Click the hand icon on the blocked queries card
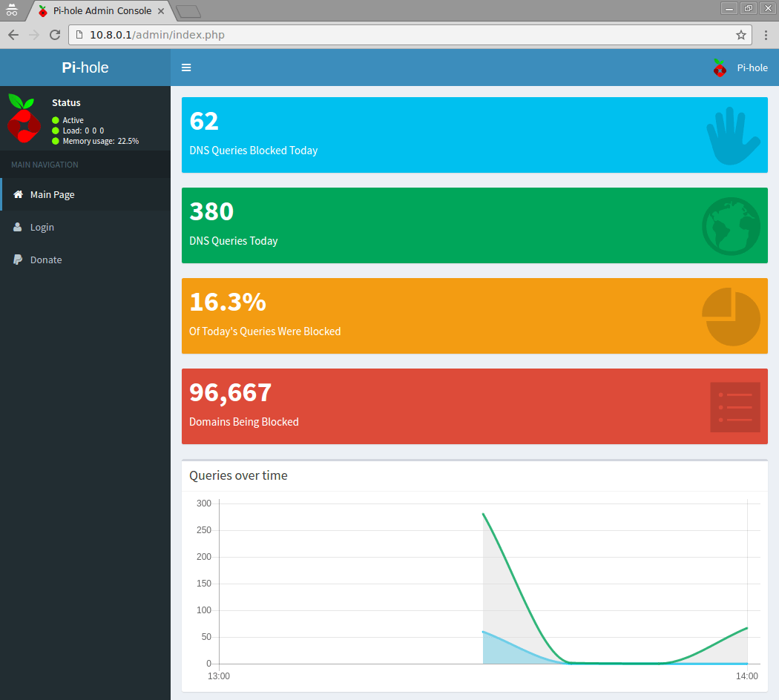779x700 pixels. click(732, 136)
